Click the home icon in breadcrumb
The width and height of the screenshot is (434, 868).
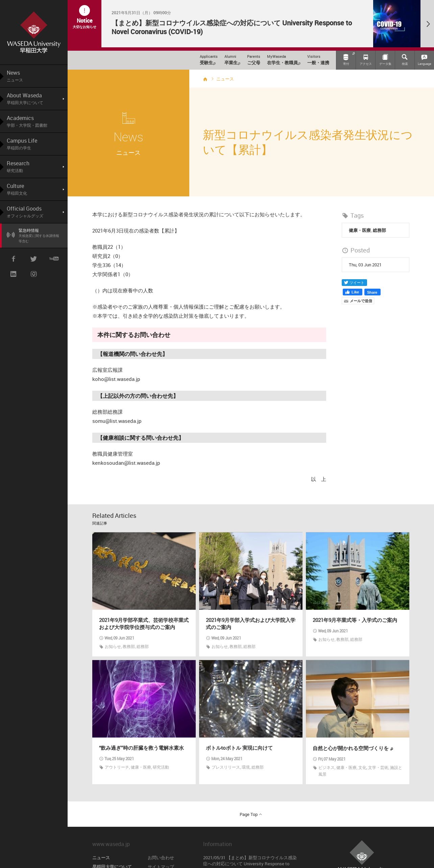click(x=205, y=79)
